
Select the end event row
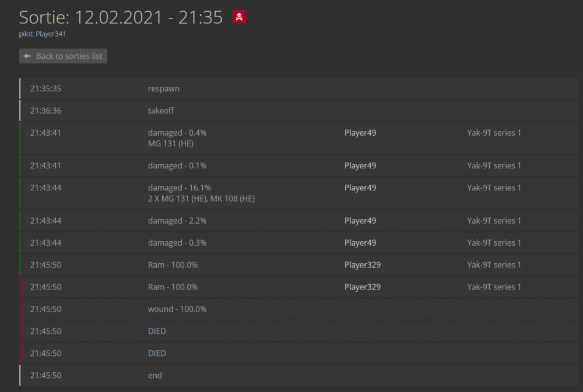click(155, 376)
